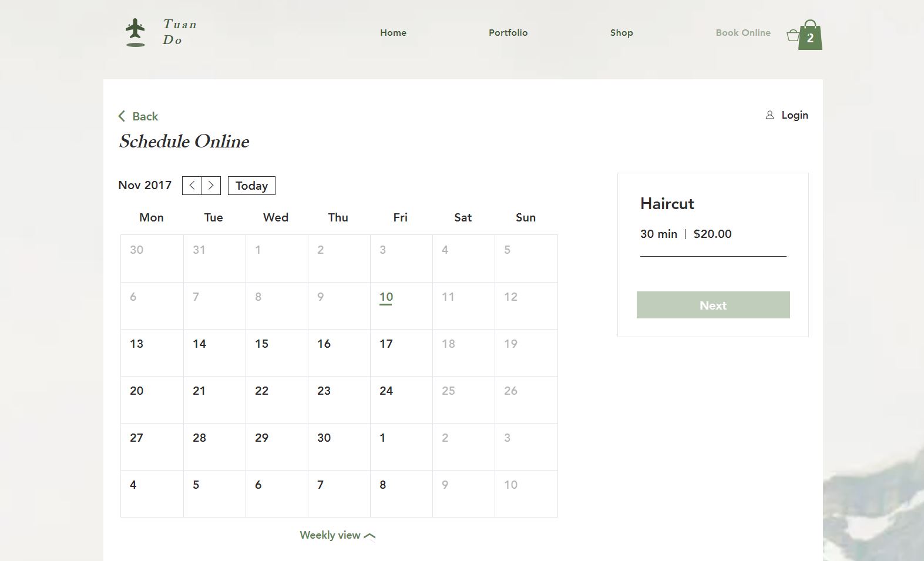This screenshot has width=924, height=561.
Task: Click the 30 min duration text
Action: tap(658, 234)
